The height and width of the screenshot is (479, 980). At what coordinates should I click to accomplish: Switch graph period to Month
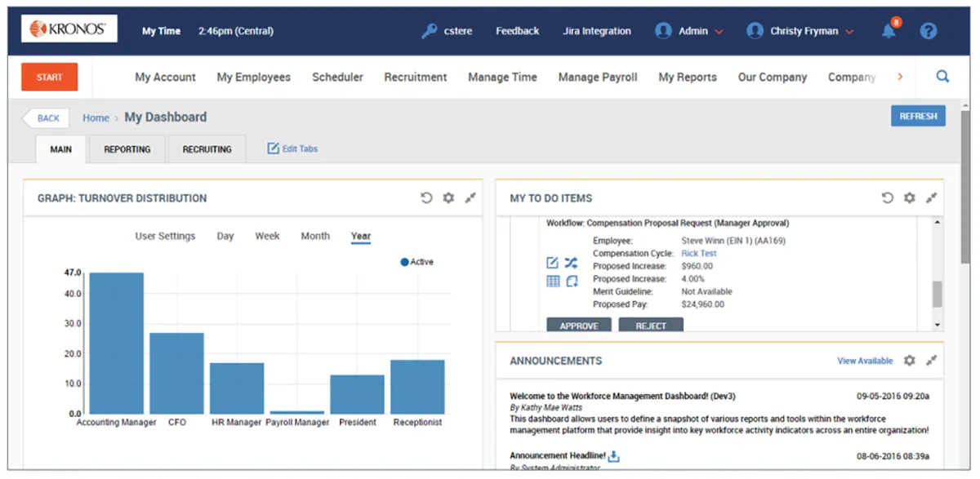point(315,236)
